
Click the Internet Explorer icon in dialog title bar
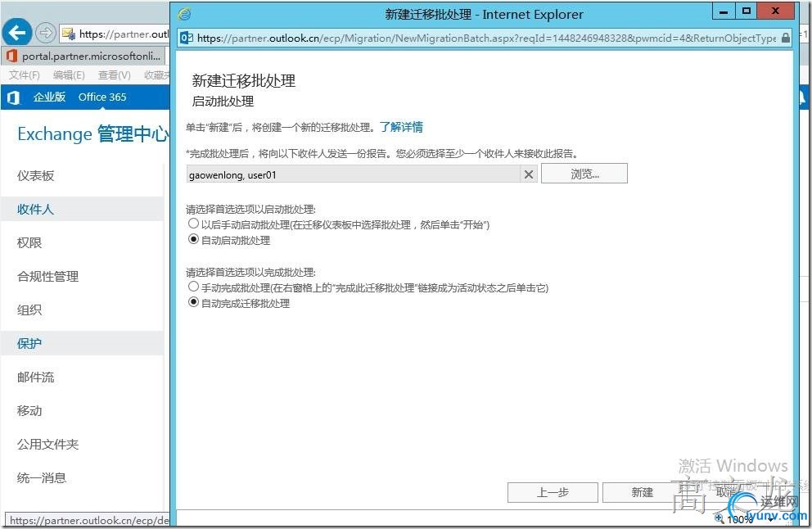click(185, 14)
